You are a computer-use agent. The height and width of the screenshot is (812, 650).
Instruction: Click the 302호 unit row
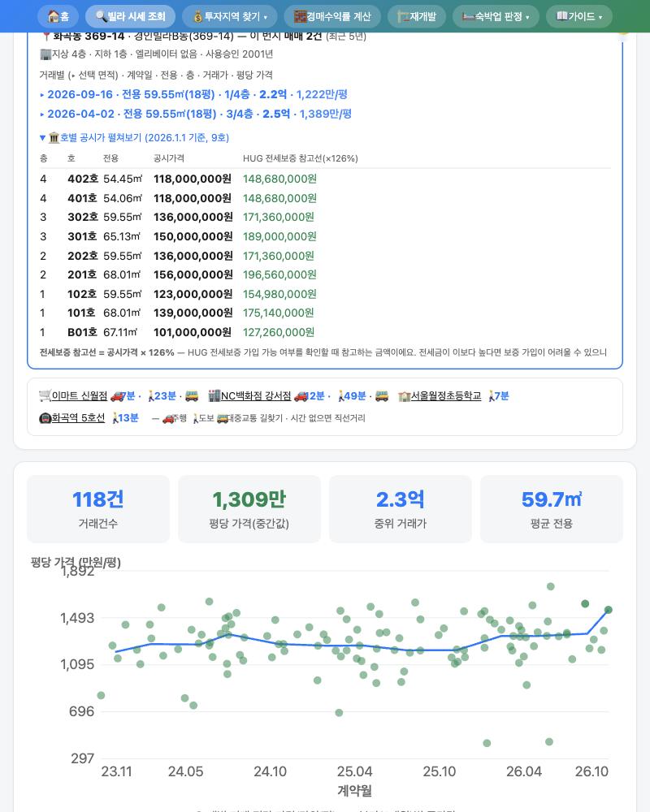click(x=324, y=217)
